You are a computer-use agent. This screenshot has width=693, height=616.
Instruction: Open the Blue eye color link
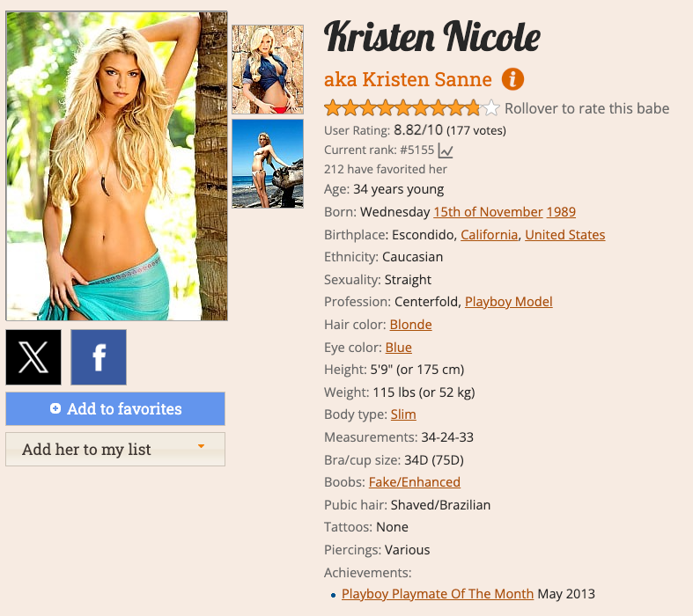pyautogui.click(x=398, y=348)
